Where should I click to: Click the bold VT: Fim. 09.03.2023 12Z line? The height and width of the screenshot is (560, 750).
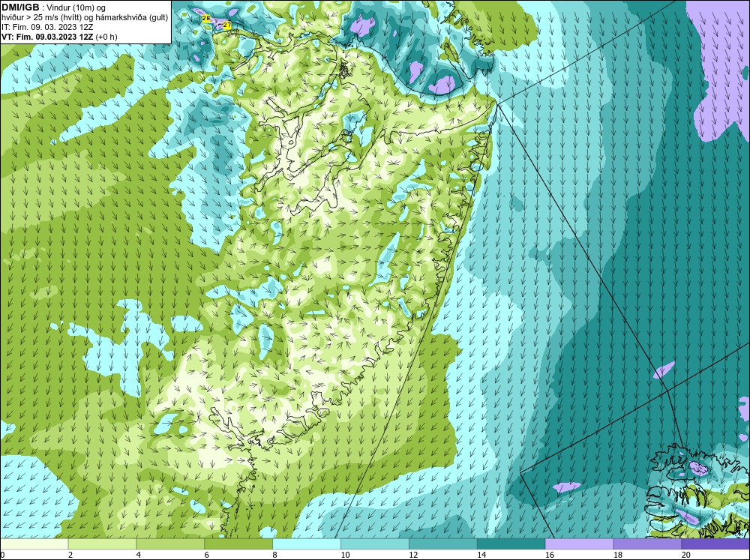point(59,37)
